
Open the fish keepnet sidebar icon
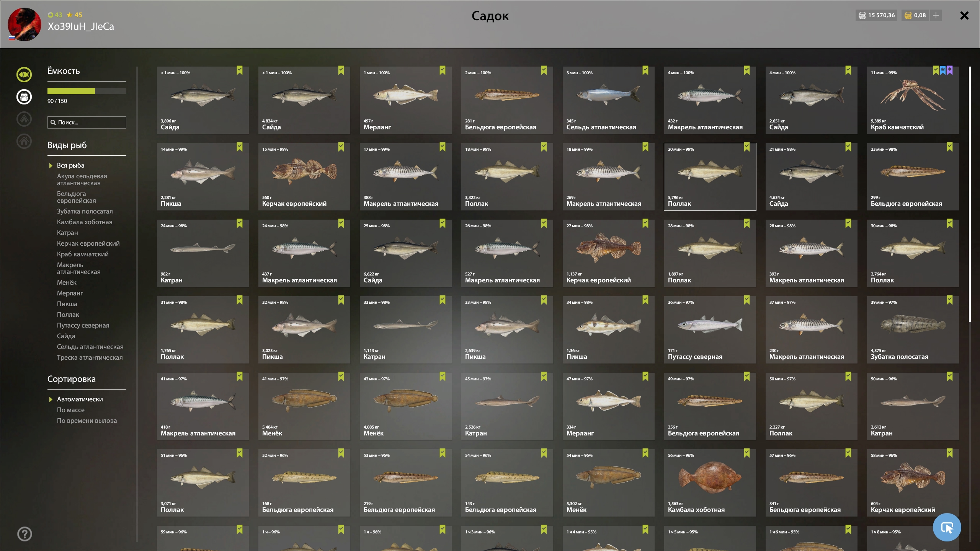(24, 75)
